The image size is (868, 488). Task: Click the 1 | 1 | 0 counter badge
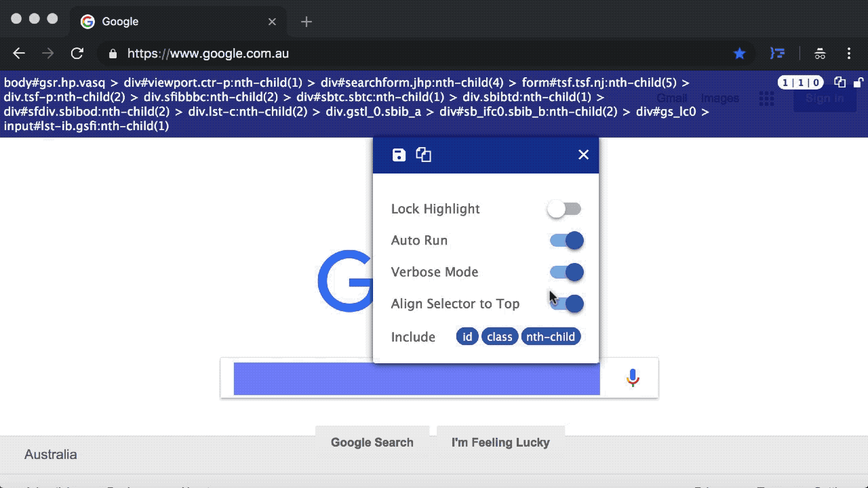[801, 83]
